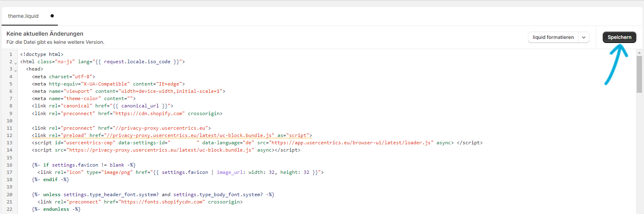The height and width of the screenshot is (214, 644).
Task: Click the endunless line
Action: [56, 209]
